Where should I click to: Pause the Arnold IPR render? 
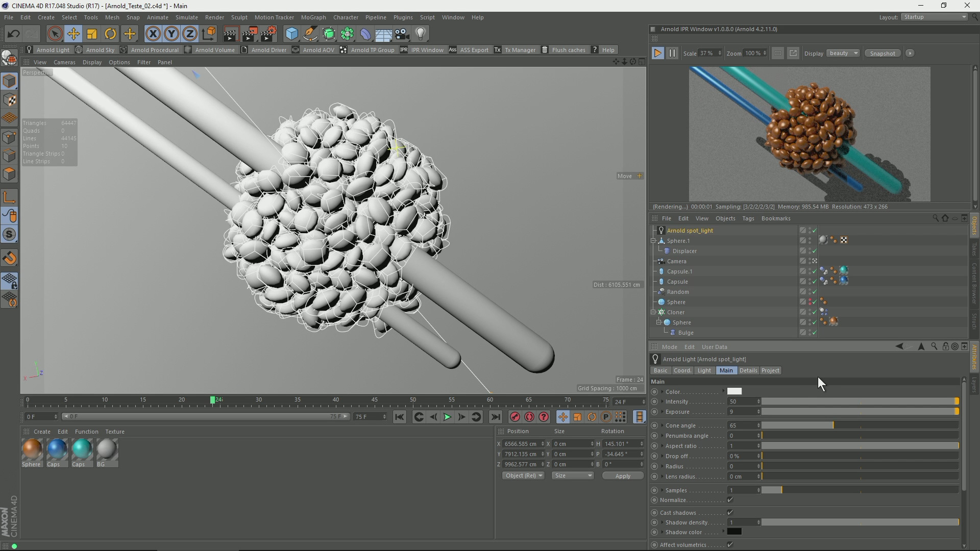(x=672, y=53)
